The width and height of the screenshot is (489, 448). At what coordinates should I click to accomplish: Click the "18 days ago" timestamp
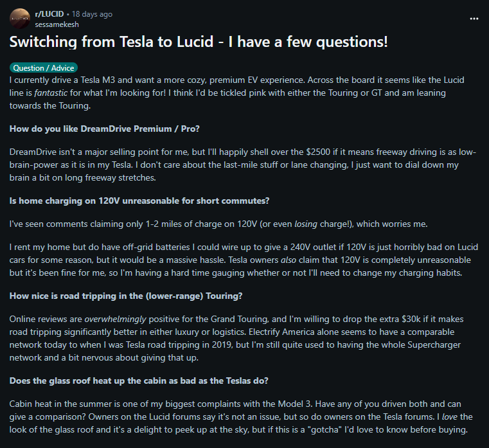coord(94,13)
